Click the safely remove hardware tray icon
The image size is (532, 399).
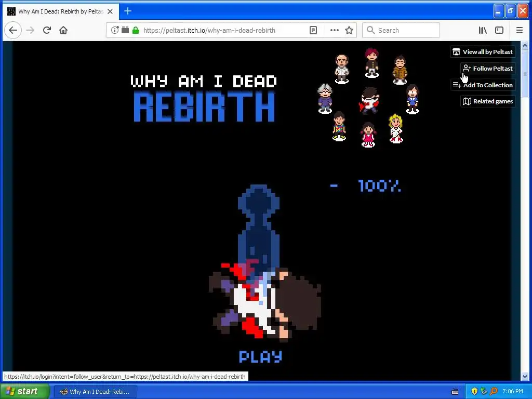coord(484,391)
